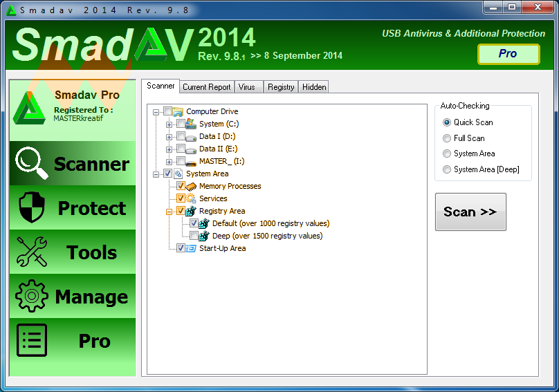
Task: Open the Hidden tab
Action: point(313,87)
